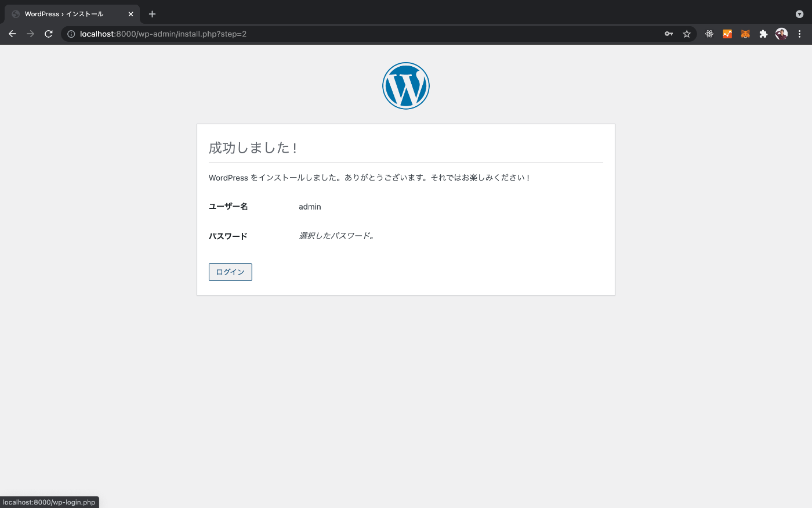The height and width of the screenshot is (508, 812).
Task: Click the ユーザー名 label
Action: [x=229, y=207]
